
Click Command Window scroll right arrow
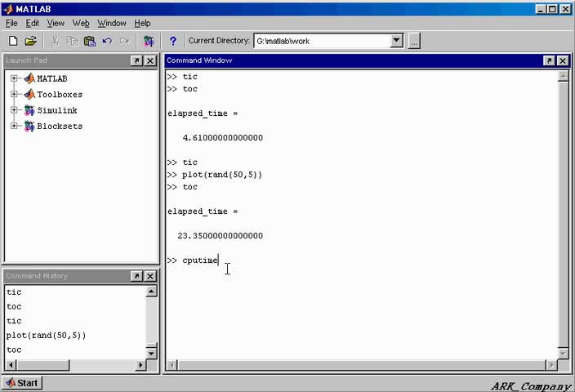[551, 364]
